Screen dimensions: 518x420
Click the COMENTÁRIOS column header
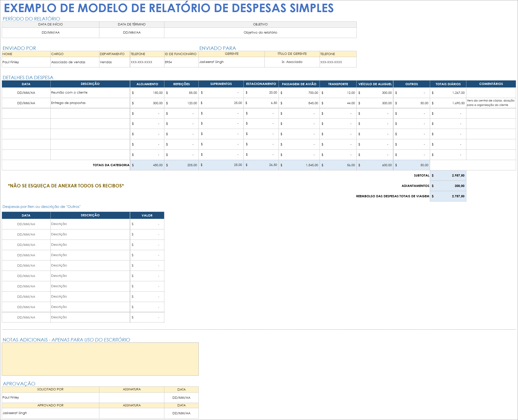click(491, 84)
